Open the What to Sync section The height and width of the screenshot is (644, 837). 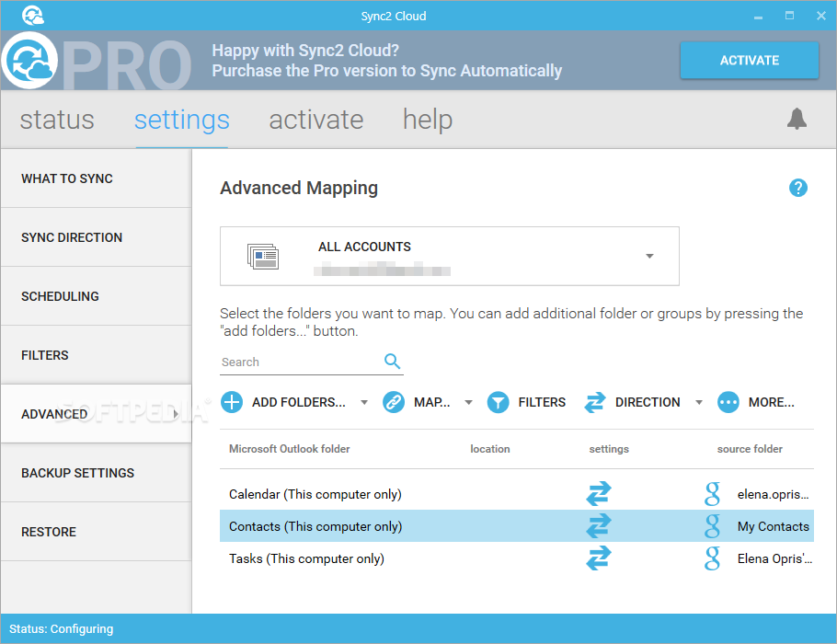[x=96, y=178]
